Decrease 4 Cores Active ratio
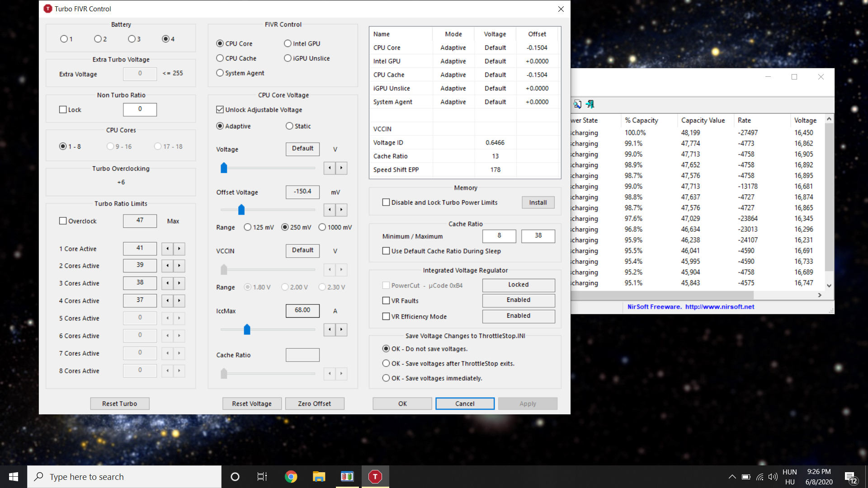This screenshot has height=488, width=868. (x=168, y=301)
